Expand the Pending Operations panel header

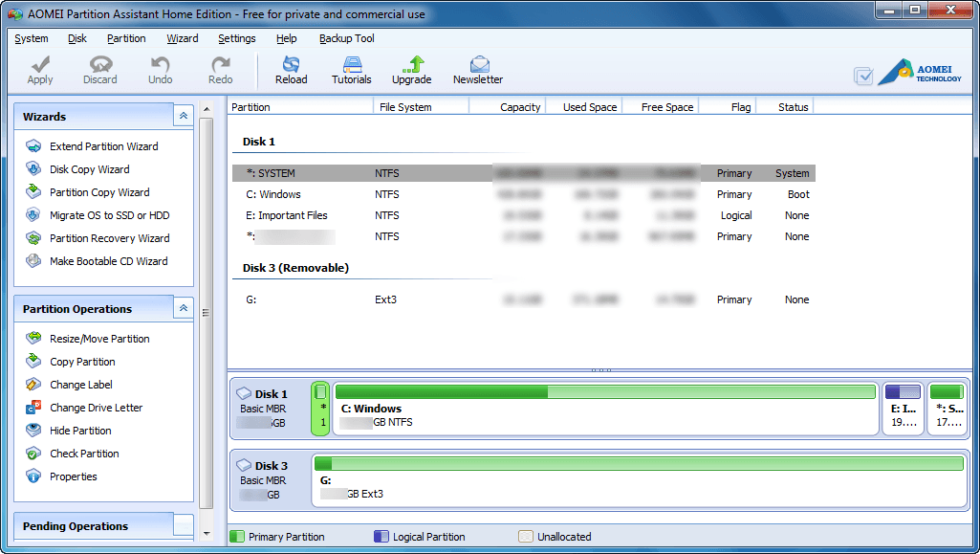104,526
